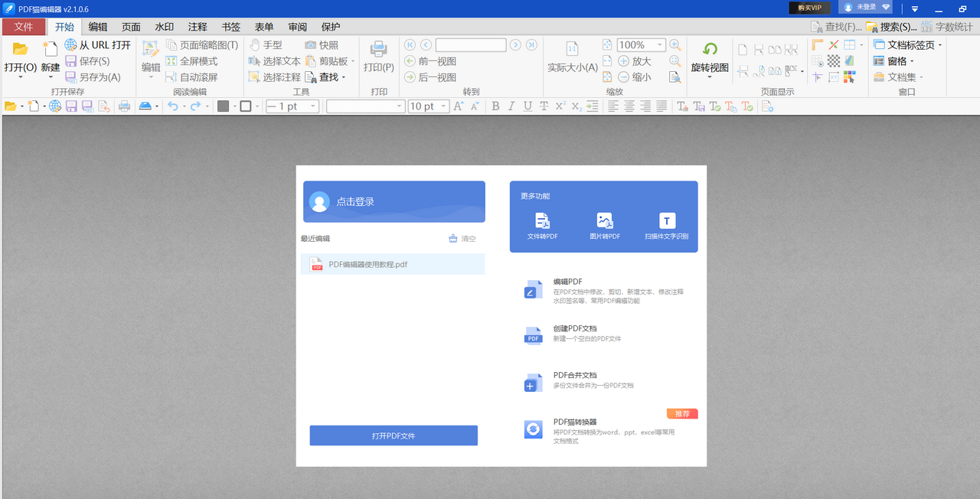The image size is (980, 499).
Task: Click 清空 to clear recent files
Action: [462, 239]
